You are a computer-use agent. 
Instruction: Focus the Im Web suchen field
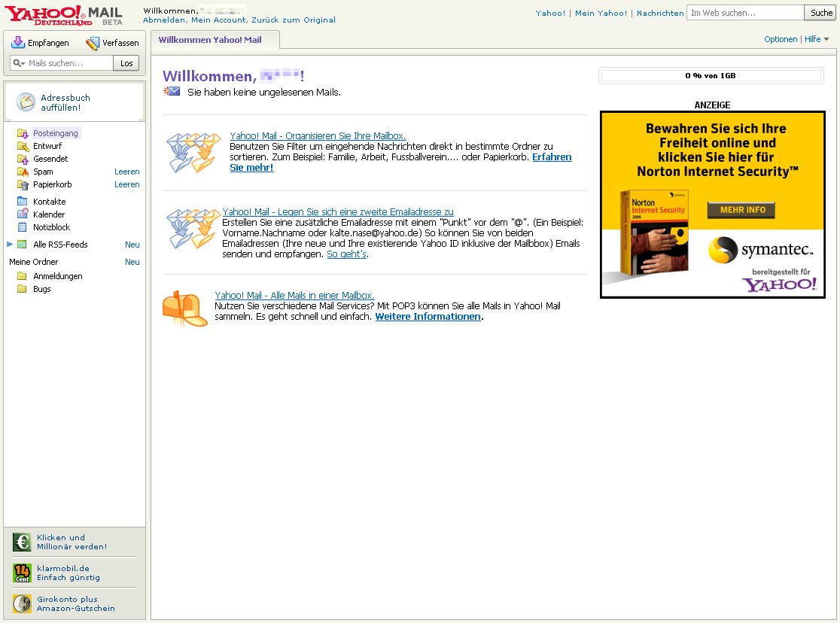coord(745,13)
